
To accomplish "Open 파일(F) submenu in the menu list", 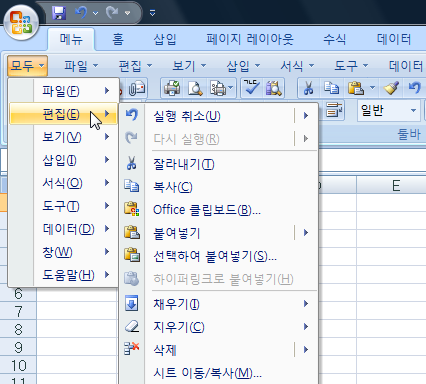I will [x=63, y=91].
